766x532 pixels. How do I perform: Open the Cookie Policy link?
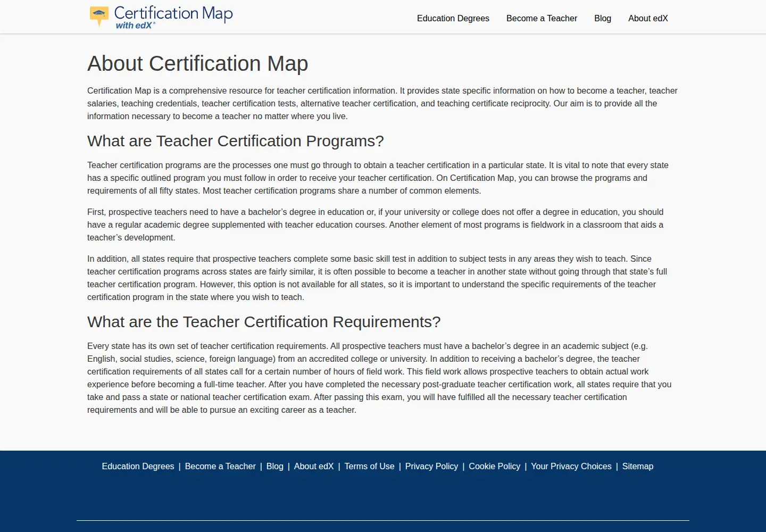point(494,466)
